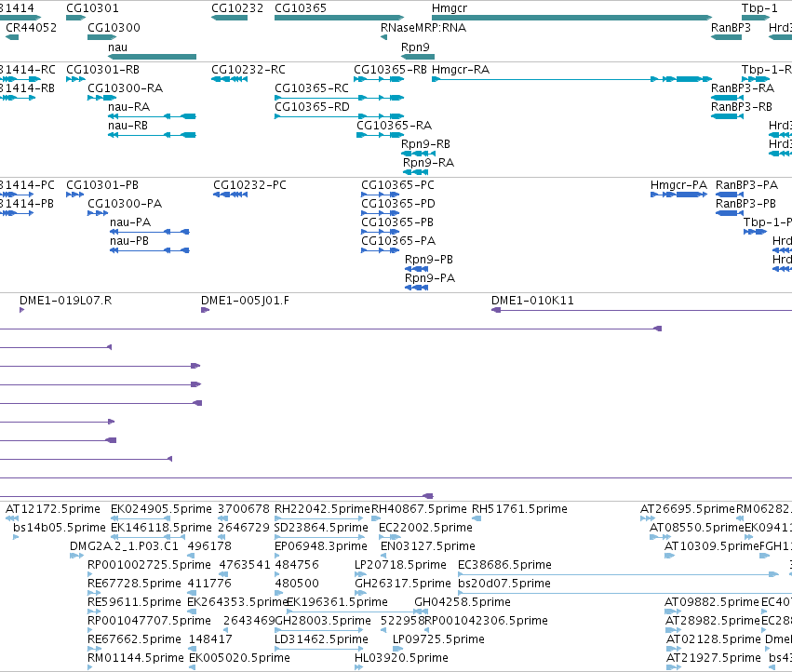Click the nau-PB protein label
Viewport: 792px width, 672px height.
(x=129, y=241)
